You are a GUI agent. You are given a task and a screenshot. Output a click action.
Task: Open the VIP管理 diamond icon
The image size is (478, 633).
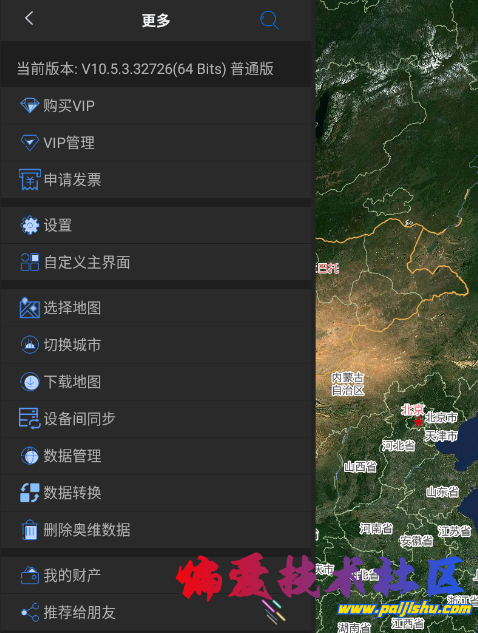[x=29, y=143]
